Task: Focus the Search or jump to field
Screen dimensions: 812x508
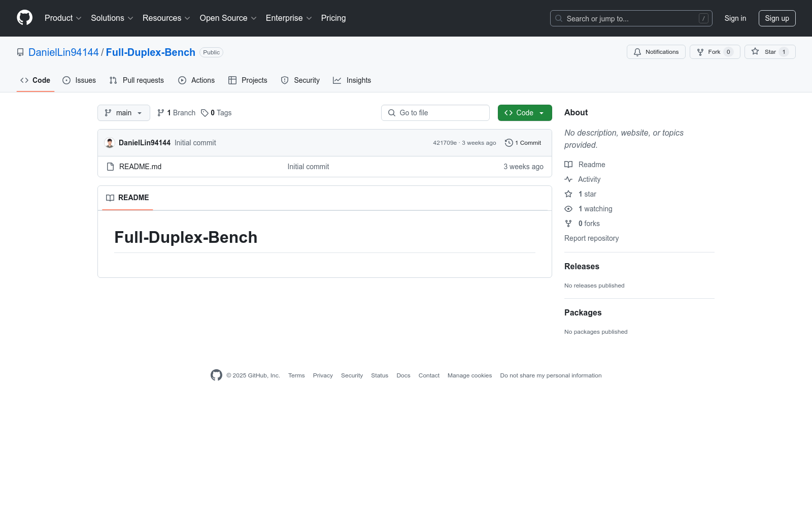Action: [x=631, y=18]
